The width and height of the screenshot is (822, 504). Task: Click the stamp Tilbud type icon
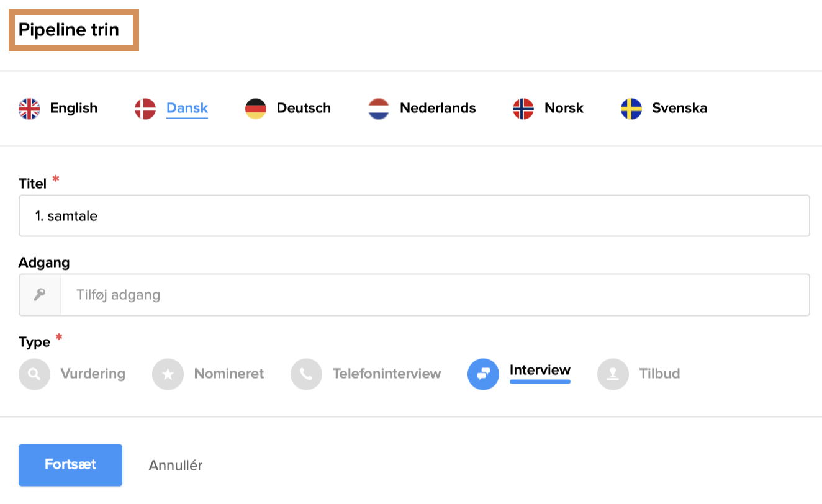[613, 374]
